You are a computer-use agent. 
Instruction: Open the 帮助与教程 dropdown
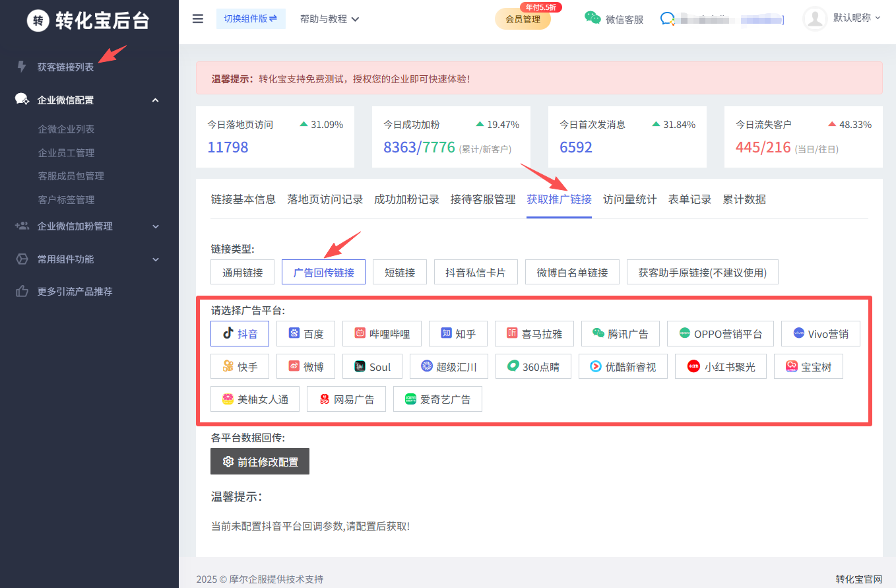point(329,19)
